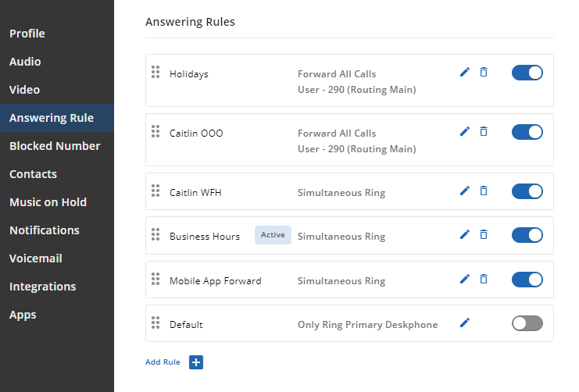Image resolution: width=579 pixels, height=392 pixels.
Task: Delete the Mobile App Forward rule
Action: click(484, 279)
